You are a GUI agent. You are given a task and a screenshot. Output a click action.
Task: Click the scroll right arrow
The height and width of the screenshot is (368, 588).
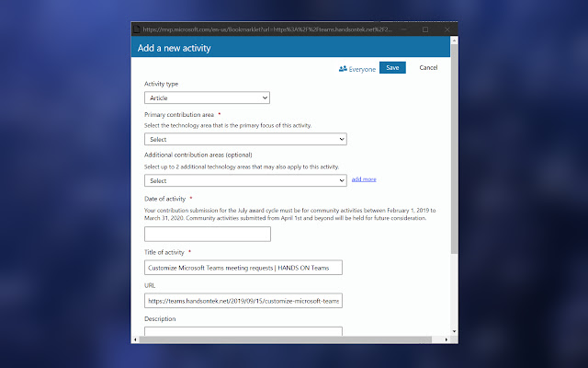447,339
